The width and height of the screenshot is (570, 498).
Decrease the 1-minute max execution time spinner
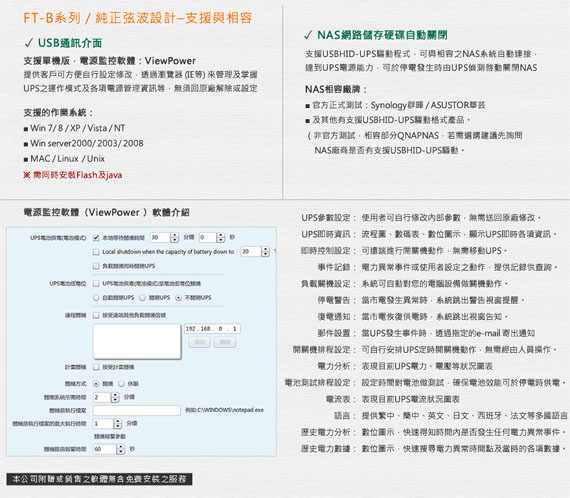(118, 426)
